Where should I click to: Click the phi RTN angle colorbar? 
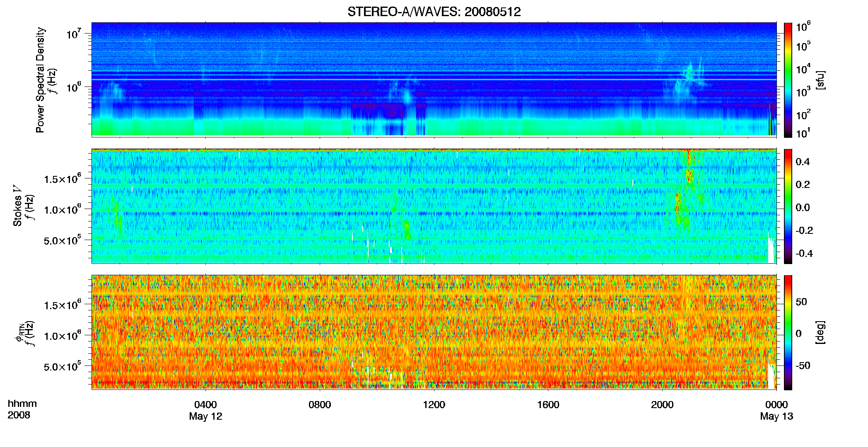tap(788, 332)
